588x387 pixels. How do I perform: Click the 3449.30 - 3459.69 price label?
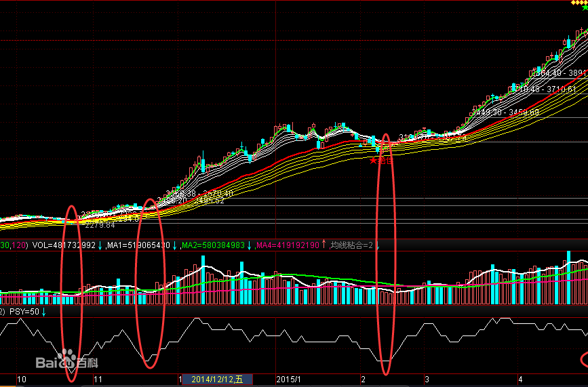[x=507, y=112]
